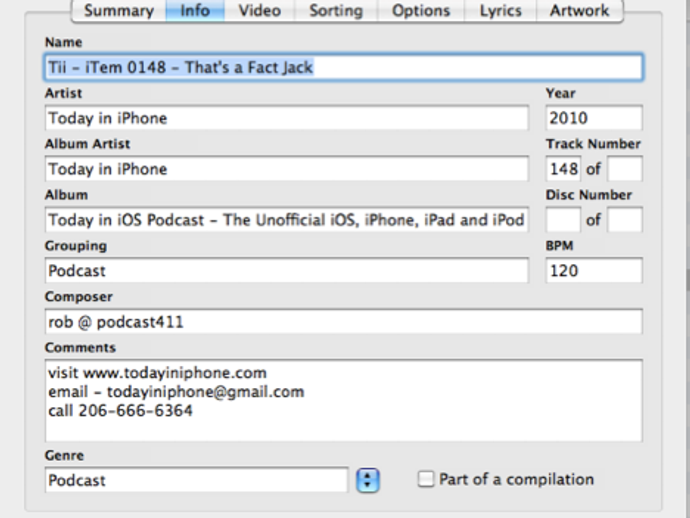Open the Genre dropdown arrows

pos(368,480)
